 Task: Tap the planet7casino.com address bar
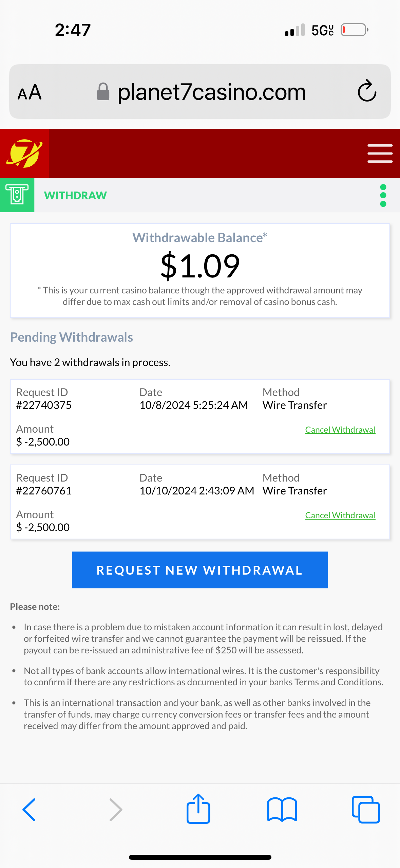tap(211, 92)
